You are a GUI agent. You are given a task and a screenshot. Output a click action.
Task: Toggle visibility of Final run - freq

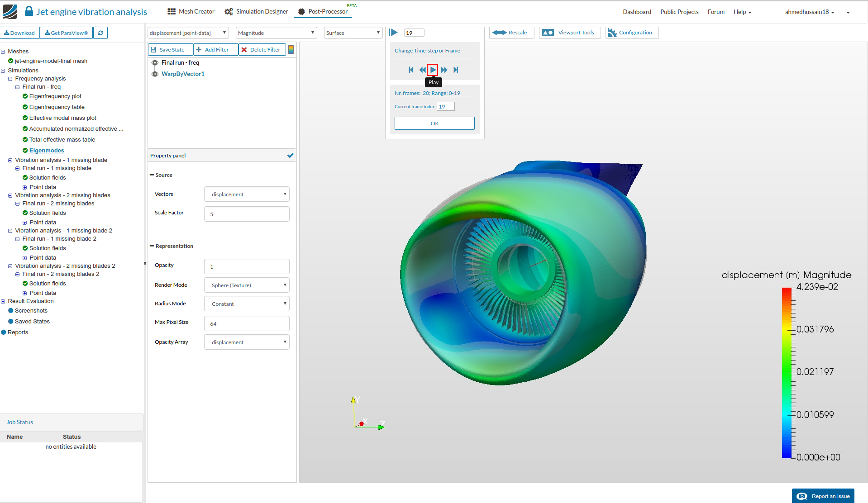(155, 63)
